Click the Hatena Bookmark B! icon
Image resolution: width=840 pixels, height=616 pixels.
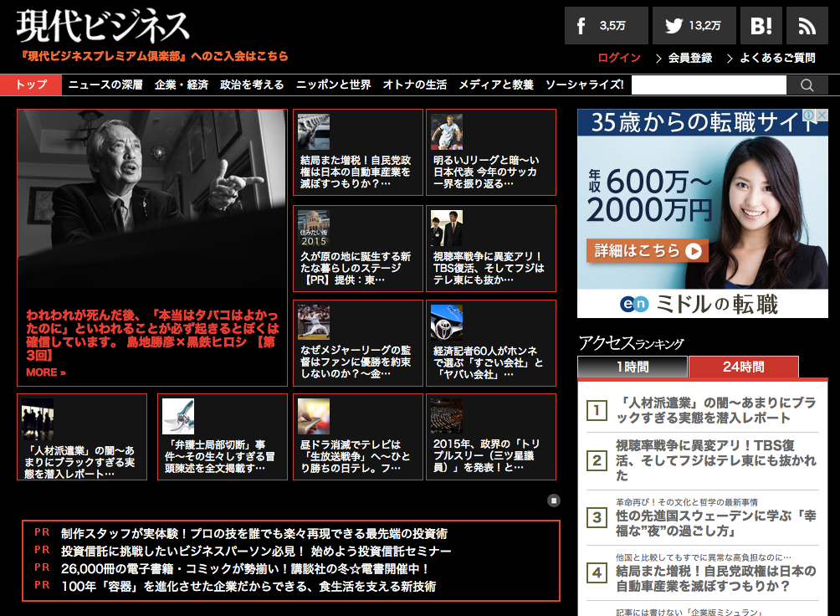(x=761, y=25)
